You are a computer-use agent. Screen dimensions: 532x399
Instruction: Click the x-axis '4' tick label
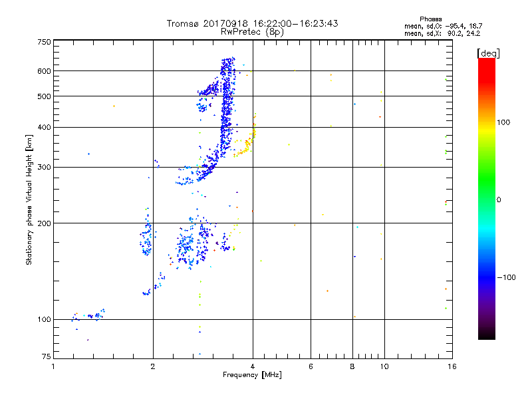[x=253, y=366]
